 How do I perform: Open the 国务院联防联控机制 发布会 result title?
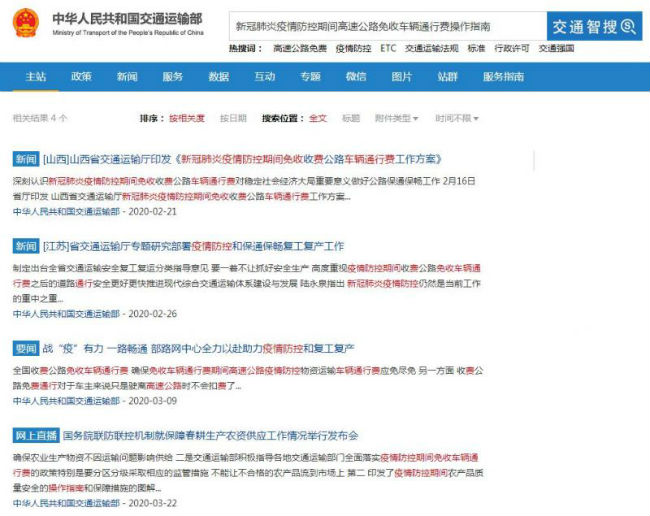pyautogui.click(x=211, y=436)
